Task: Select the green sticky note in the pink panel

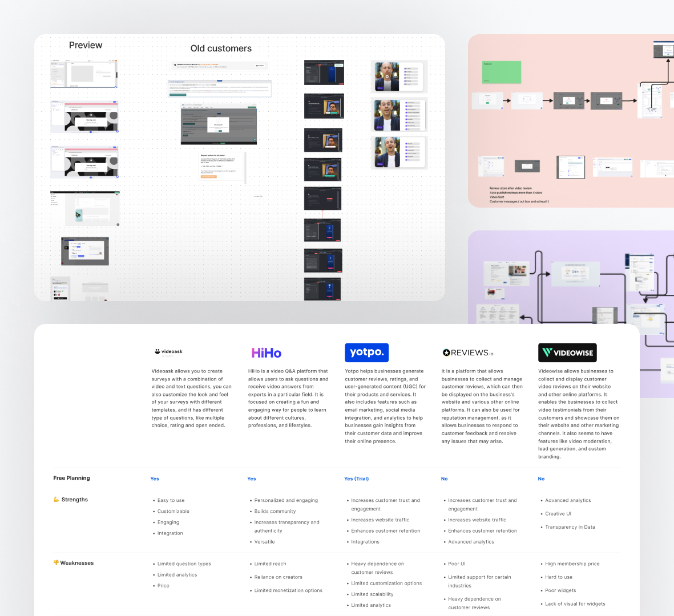Action: coord(502,72)
